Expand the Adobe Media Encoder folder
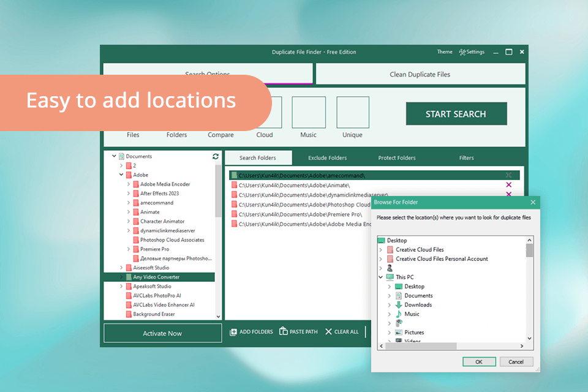Screen dimensions: 588x392 tap(128, 184)
